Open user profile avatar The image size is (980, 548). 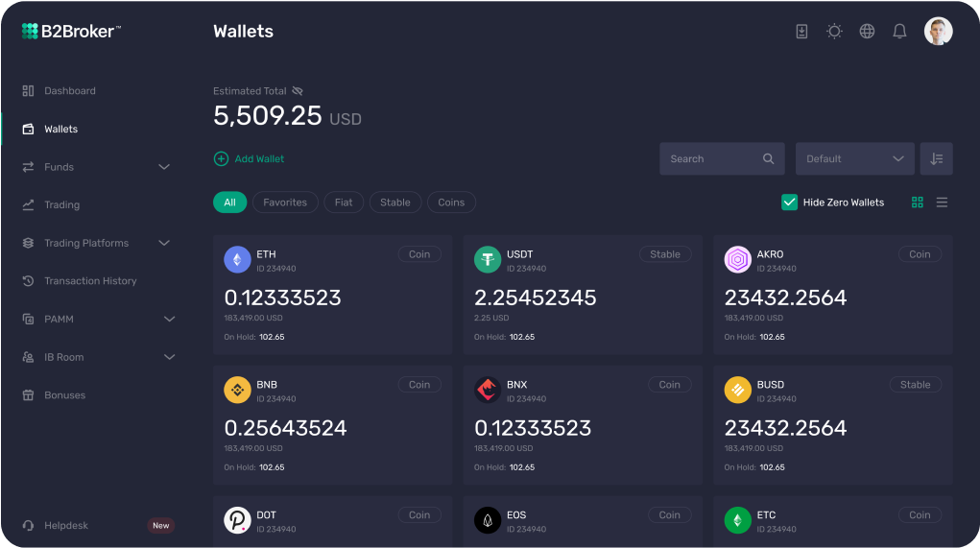938,32
